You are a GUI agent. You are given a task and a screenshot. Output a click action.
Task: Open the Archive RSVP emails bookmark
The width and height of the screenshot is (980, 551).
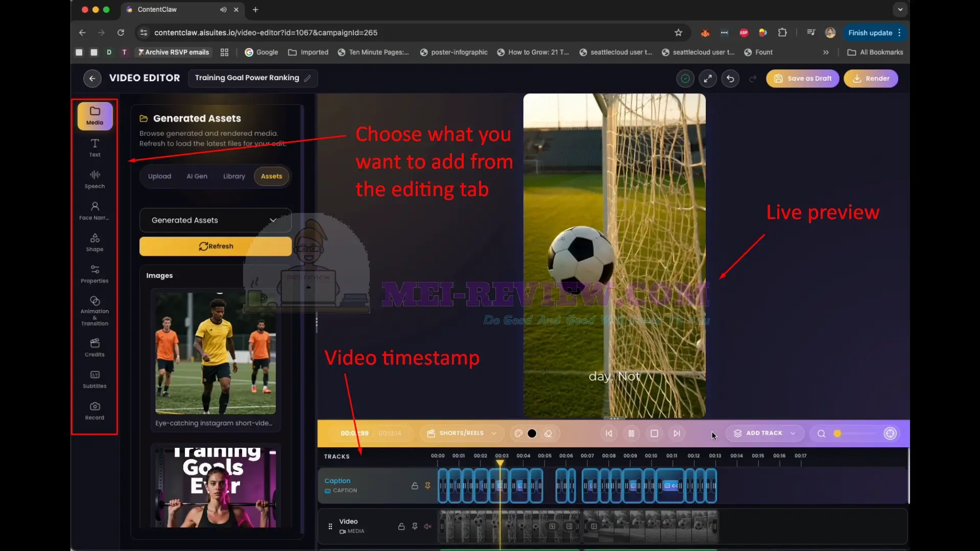(x=174, y=52)
